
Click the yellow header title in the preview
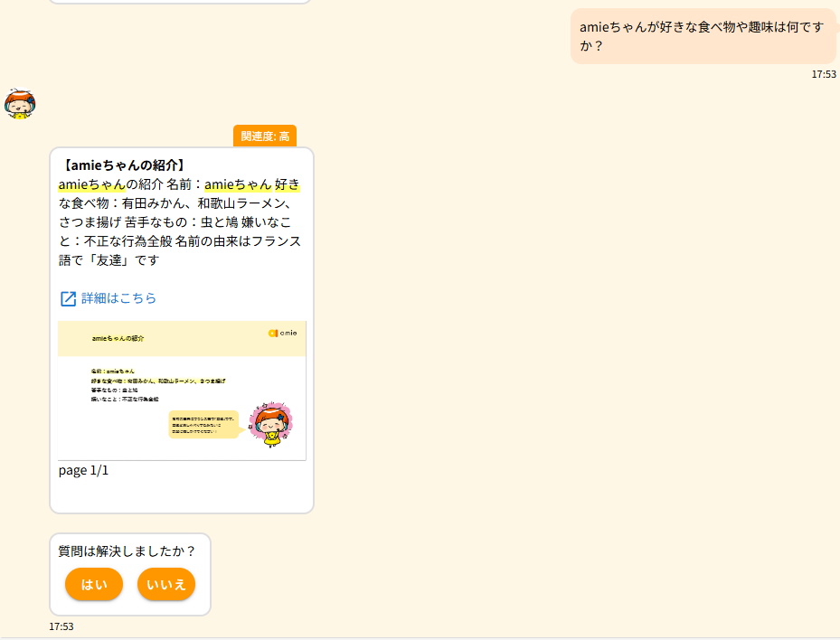118,338
